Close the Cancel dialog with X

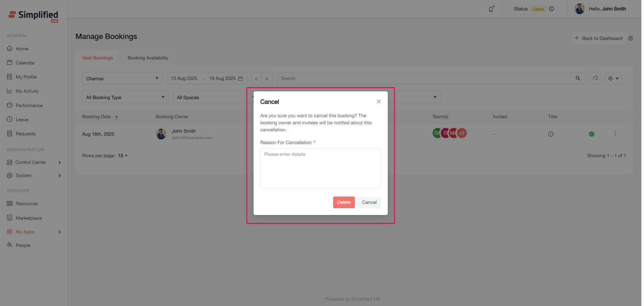pyautogui.click(x=379, y=101)
